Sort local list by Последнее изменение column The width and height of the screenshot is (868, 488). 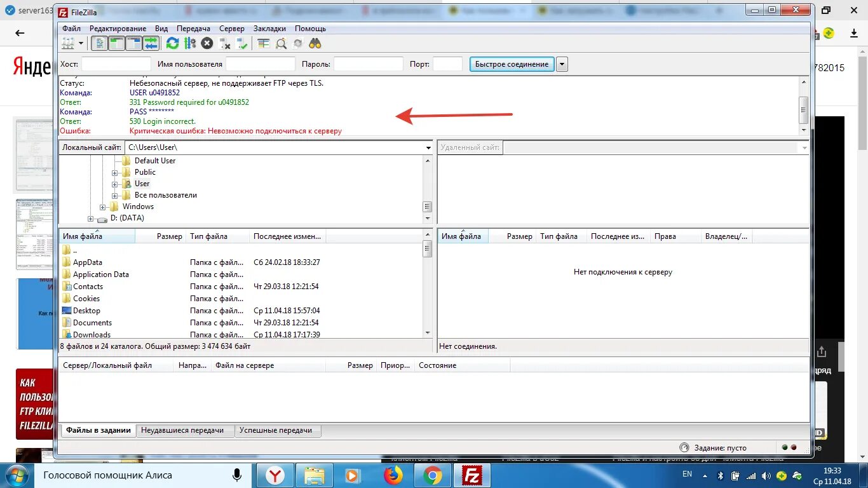pos(288,236)
